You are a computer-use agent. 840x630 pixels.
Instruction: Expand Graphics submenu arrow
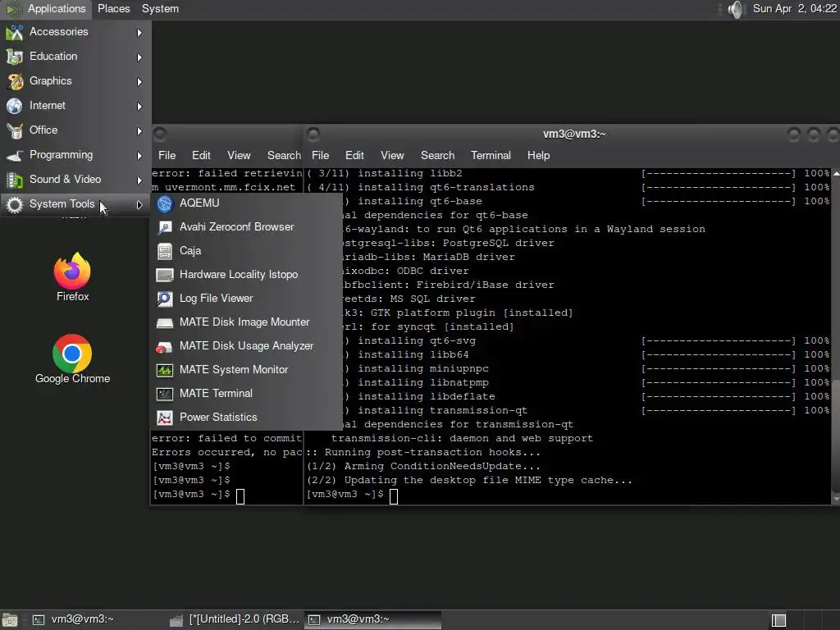139,82
